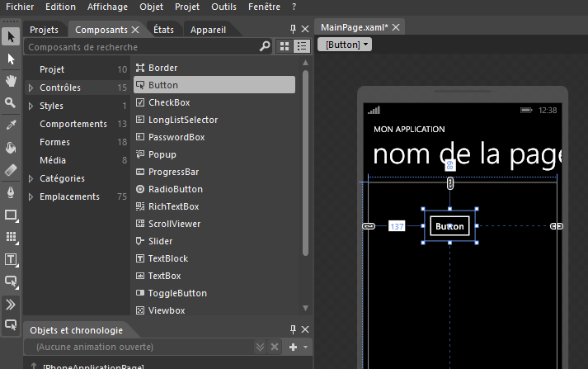This screenshot has height=369, width=588.
Task: Click the close storyboard X icon
Action: [275, 347]
